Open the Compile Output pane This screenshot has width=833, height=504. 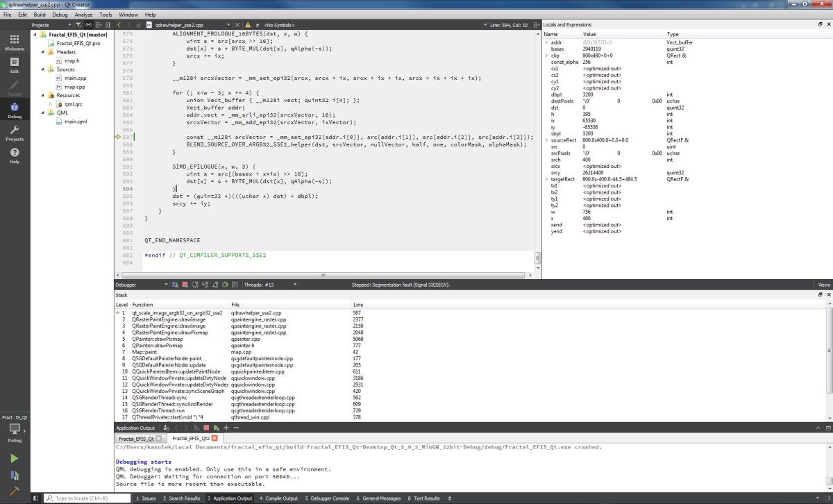(278, 498)
